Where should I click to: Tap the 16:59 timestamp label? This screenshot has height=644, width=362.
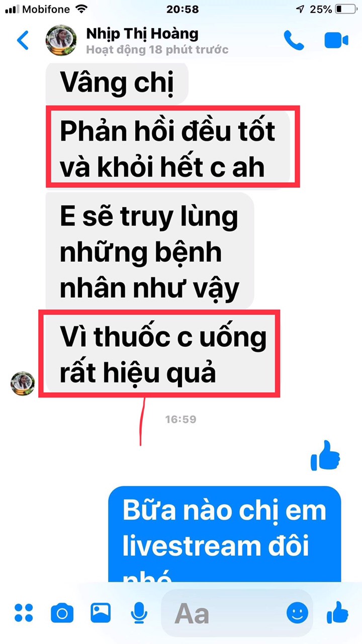(x=181, y=419)
